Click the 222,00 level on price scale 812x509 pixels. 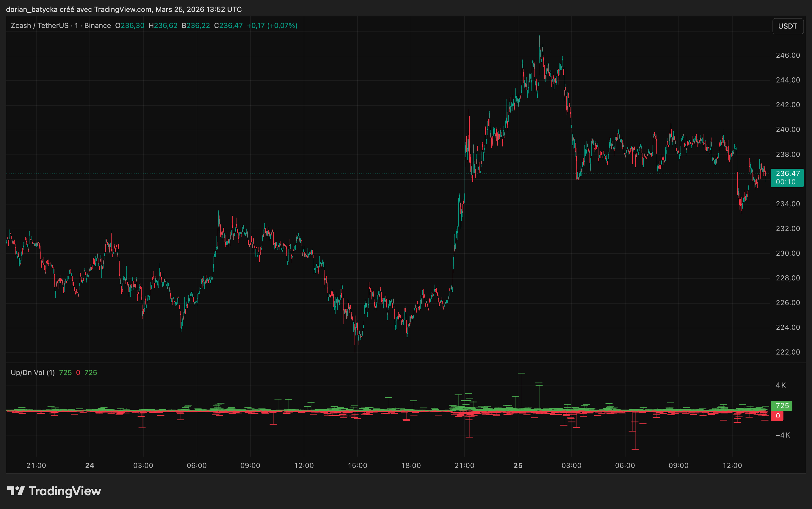tap(788, 352)
